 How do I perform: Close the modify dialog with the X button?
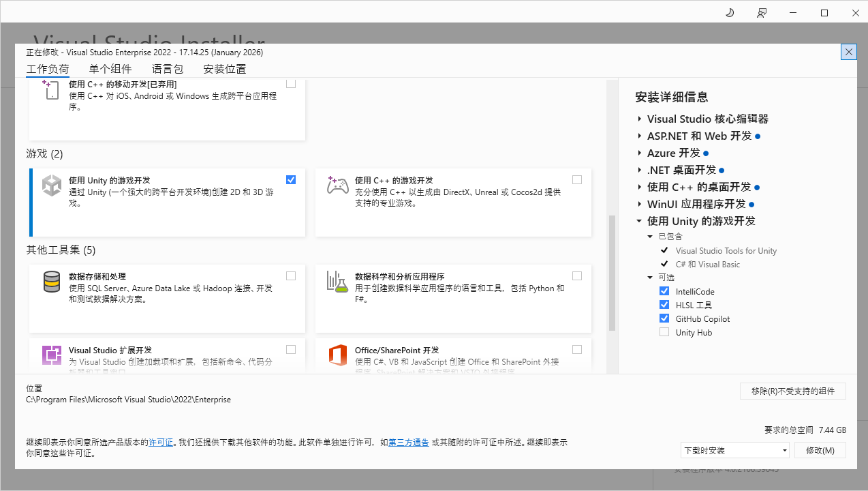coord(849,51)
